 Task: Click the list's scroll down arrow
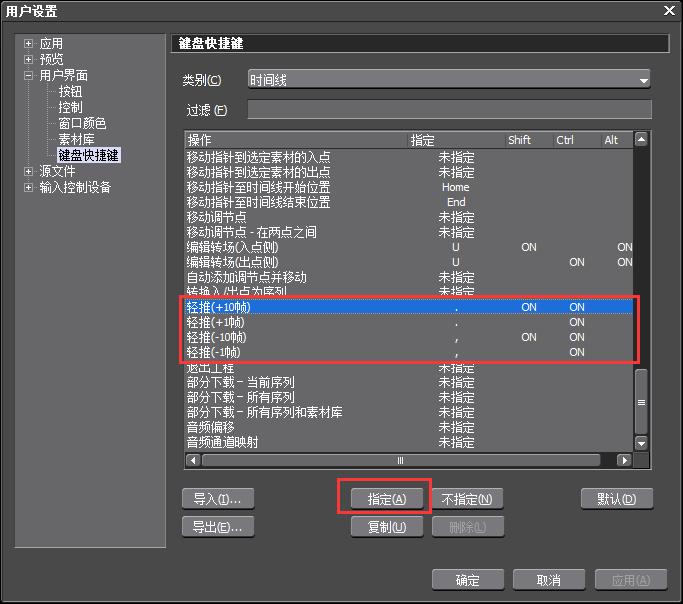coord(641,443)
